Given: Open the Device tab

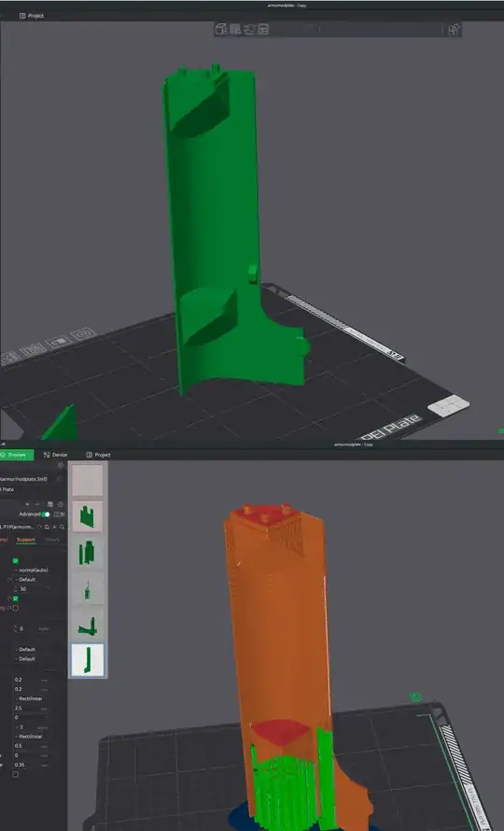Looking at the screenshot, I should tap(55, 455).
